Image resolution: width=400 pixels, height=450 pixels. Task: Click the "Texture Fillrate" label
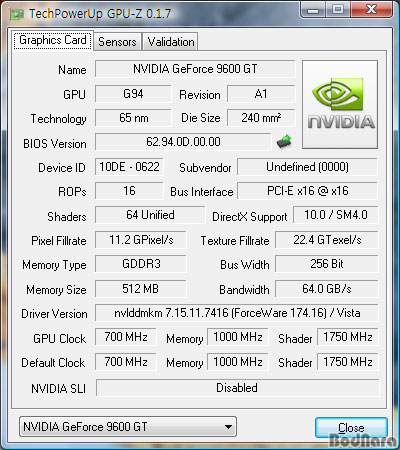point(235,241)
